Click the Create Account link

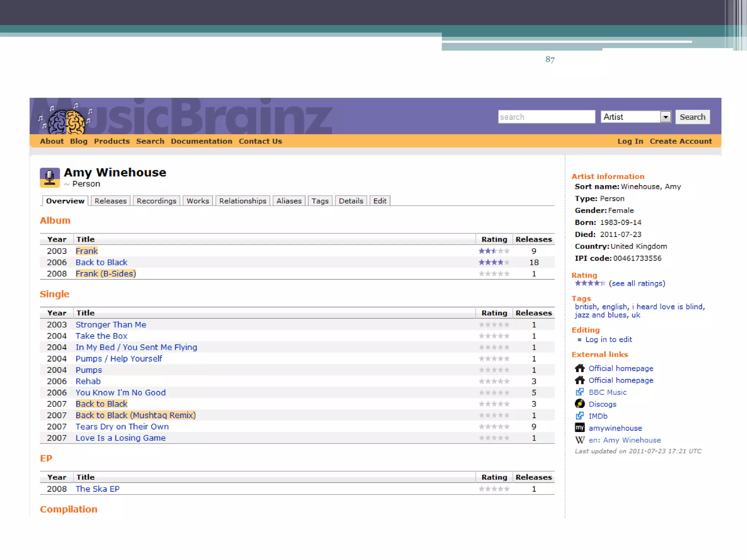(x=680, y=141)
